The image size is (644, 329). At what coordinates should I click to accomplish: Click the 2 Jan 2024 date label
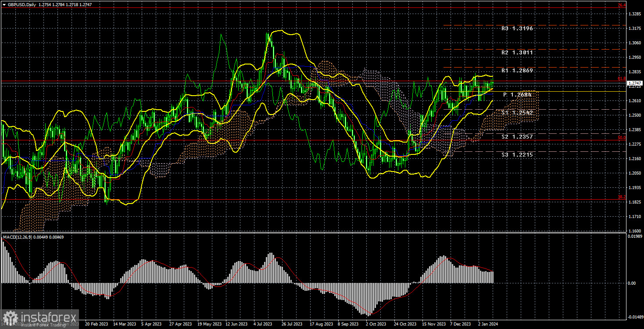click(488, 324)
